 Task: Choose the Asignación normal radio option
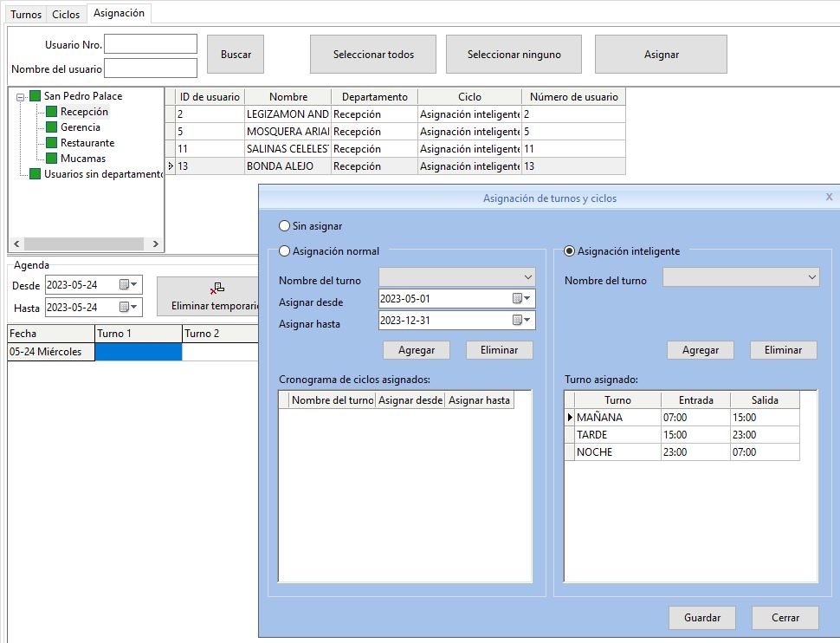pyautogui.click(x=284, y=251)
